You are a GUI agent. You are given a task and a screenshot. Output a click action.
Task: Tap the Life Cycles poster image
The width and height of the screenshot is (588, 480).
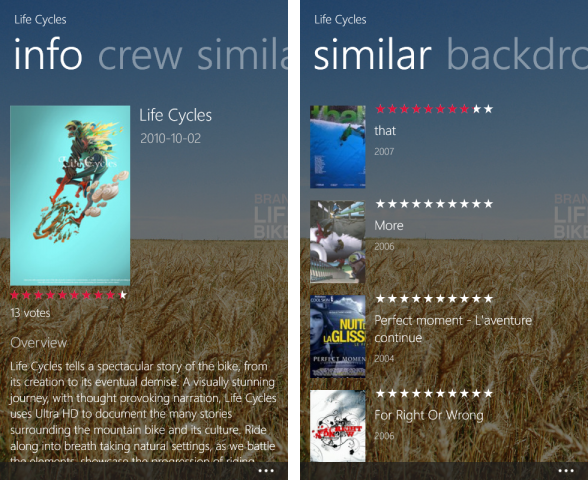point(70,195)
